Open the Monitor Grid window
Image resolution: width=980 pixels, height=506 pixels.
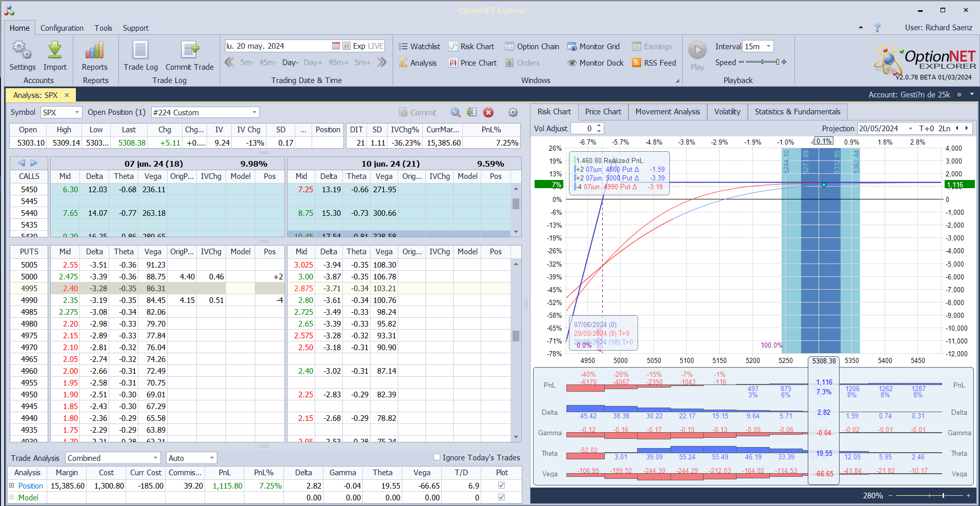594,47
